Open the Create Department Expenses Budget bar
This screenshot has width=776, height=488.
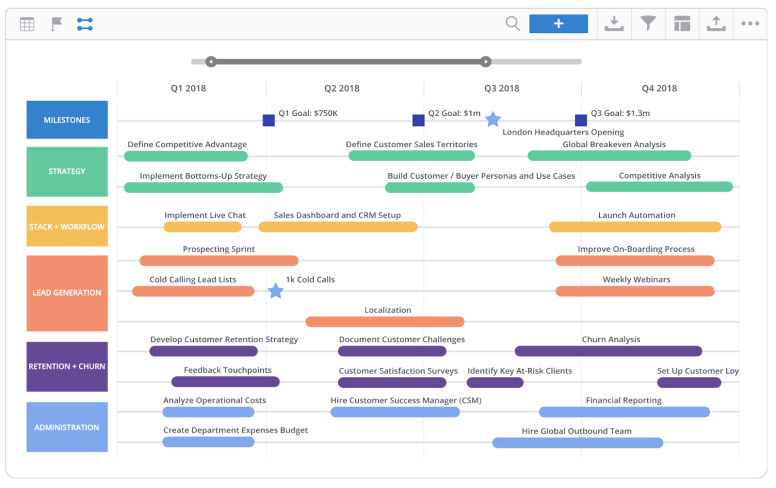click(208, 442)
